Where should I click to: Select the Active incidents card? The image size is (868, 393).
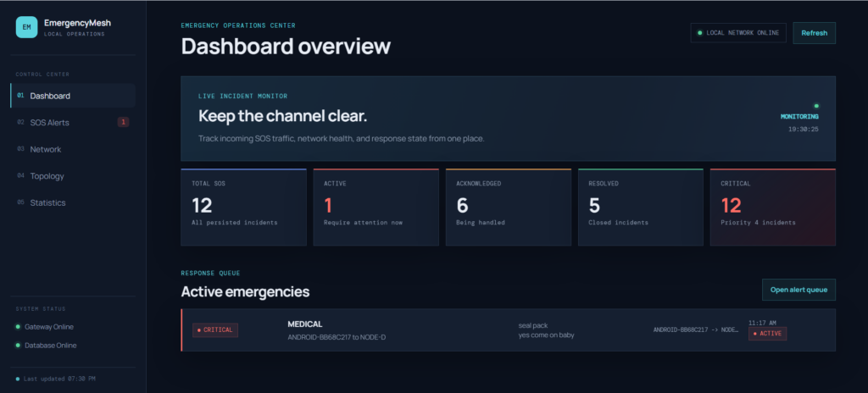point(376,207)
